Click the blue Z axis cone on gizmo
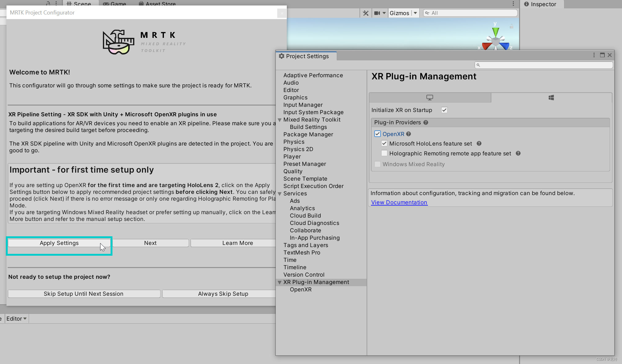 (x=504, y=46)
